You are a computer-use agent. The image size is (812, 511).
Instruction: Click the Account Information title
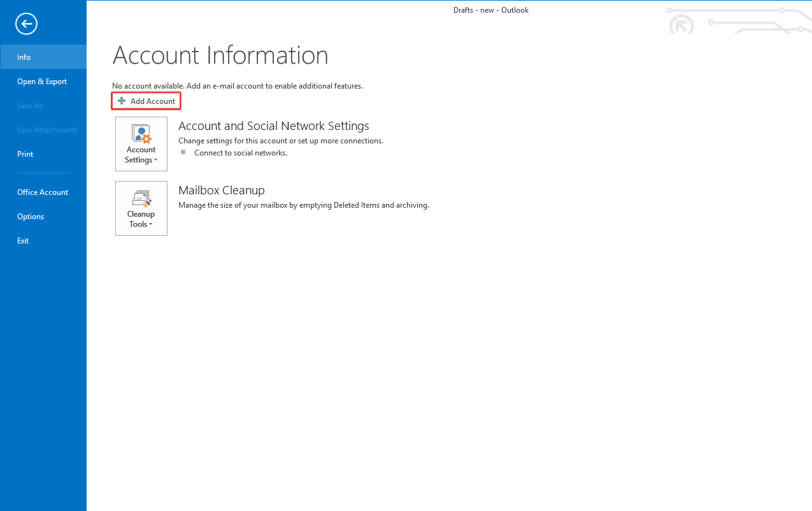(220, 56)
